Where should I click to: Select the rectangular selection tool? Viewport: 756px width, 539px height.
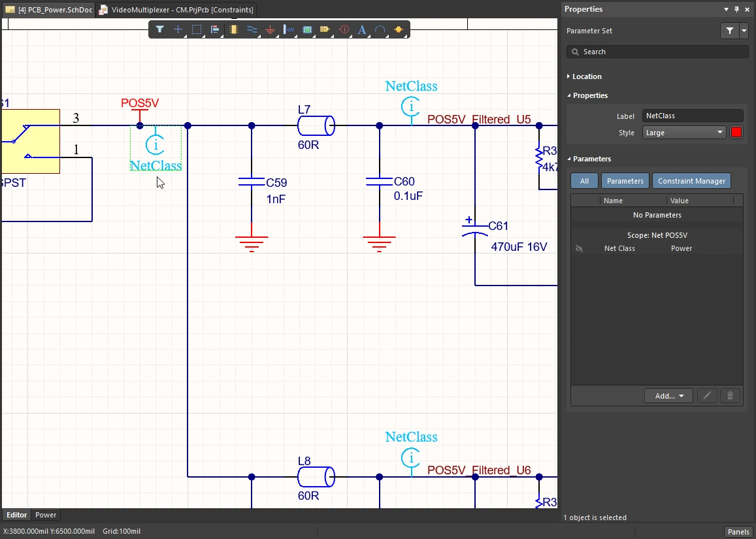(197, 29)
